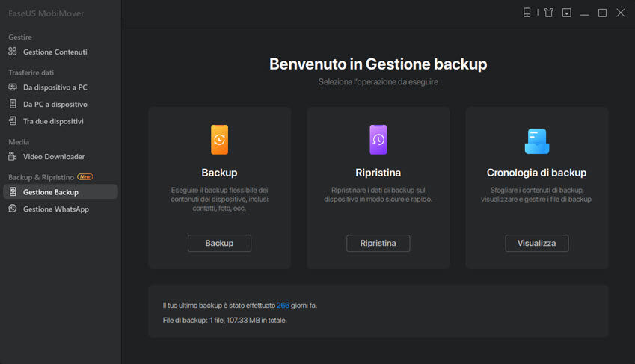Launch Video Downloader from sidebar
The height and width of the screenshot is (364, 635).
[53, 157]
